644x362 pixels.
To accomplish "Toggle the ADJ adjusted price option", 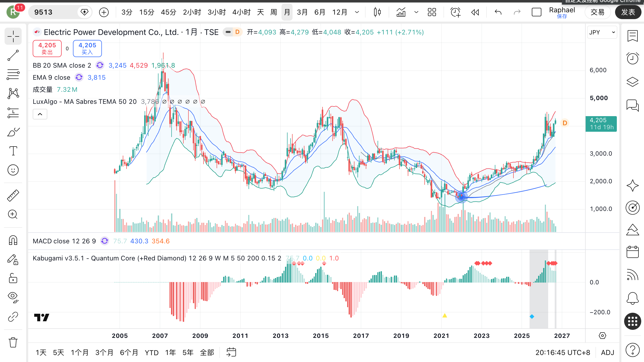I will (608, 352).
